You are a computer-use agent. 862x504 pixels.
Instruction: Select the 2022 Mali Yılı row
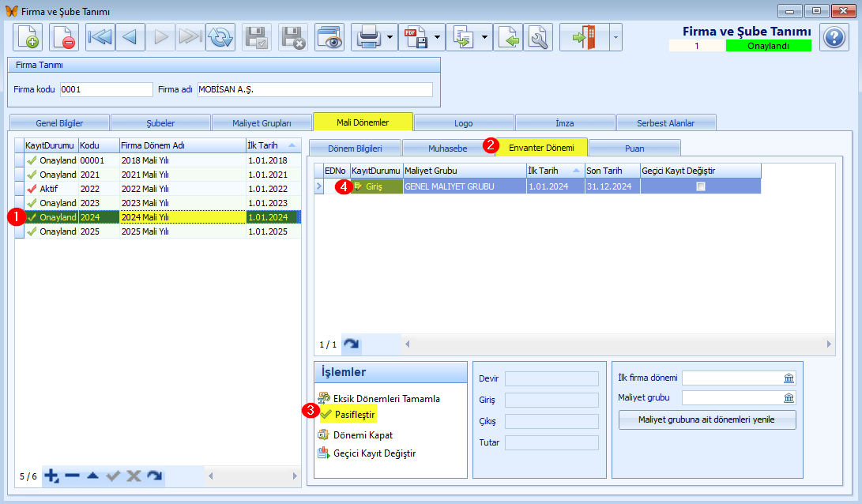158,189
